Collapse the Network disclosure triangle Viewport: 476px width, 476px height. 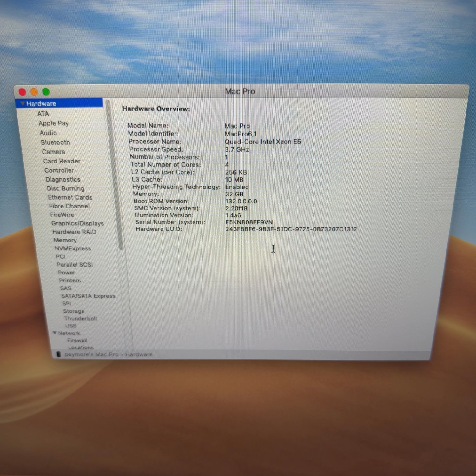click(x=55, y=333)
